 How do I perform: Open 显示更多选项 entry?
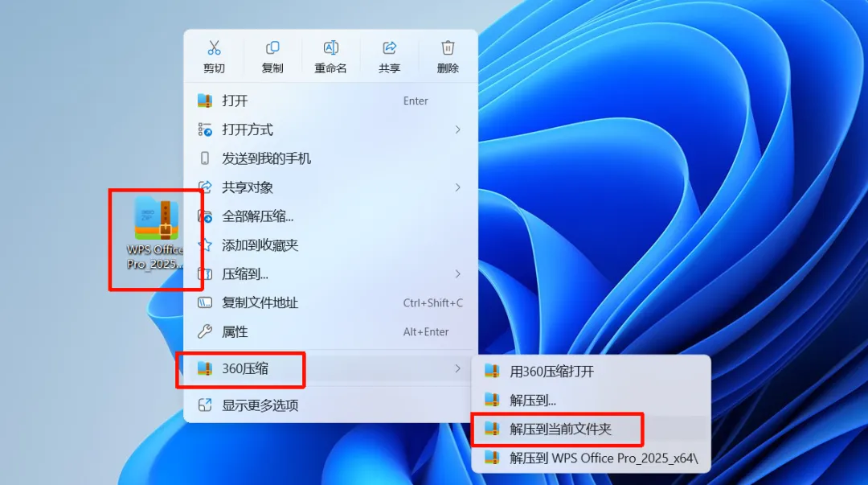[x=330, y=405]
